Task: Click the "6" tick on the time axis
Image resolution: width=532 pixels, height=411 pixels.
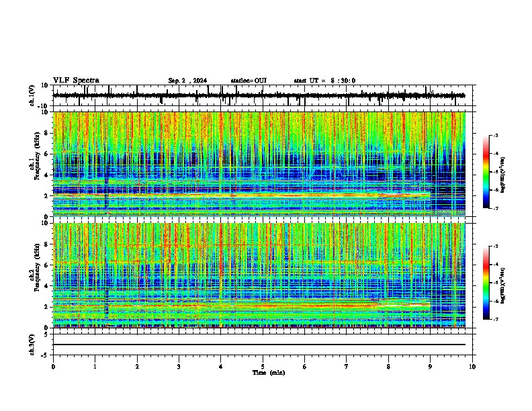Action: pos(304,367)
